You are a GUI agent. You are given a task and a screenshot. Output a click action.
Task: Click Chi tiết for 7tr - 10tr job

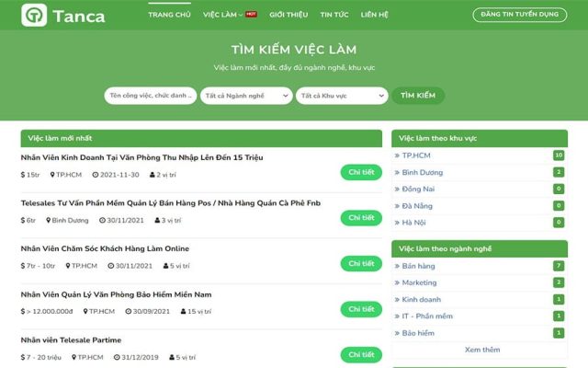coord(361,264)
